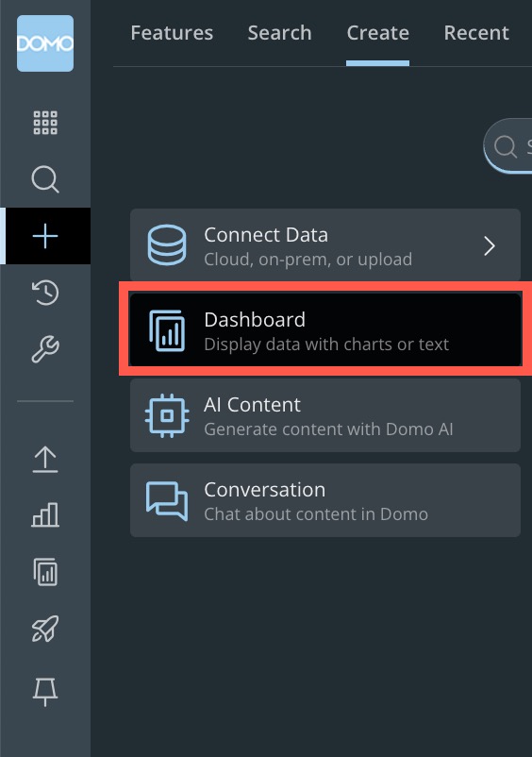Switch to the Features tab
This screenshot has width=532, height=757.
(172, 33)
